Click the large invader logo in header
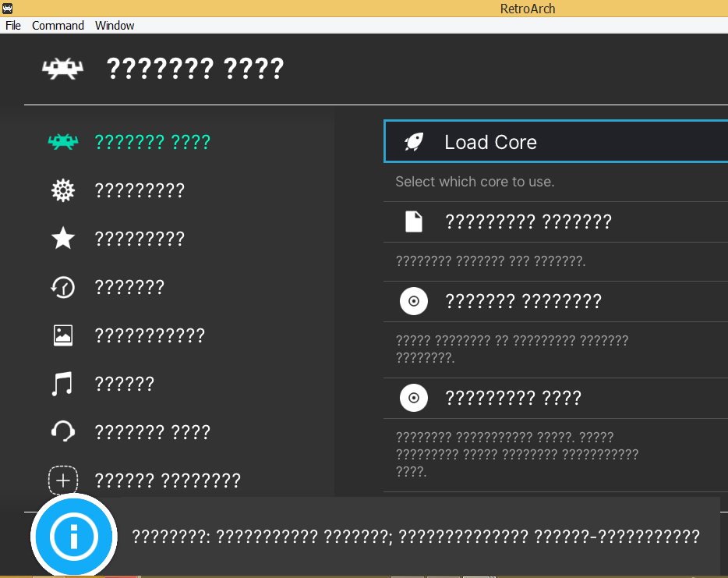728x578 pixels. tap(62, 69)
